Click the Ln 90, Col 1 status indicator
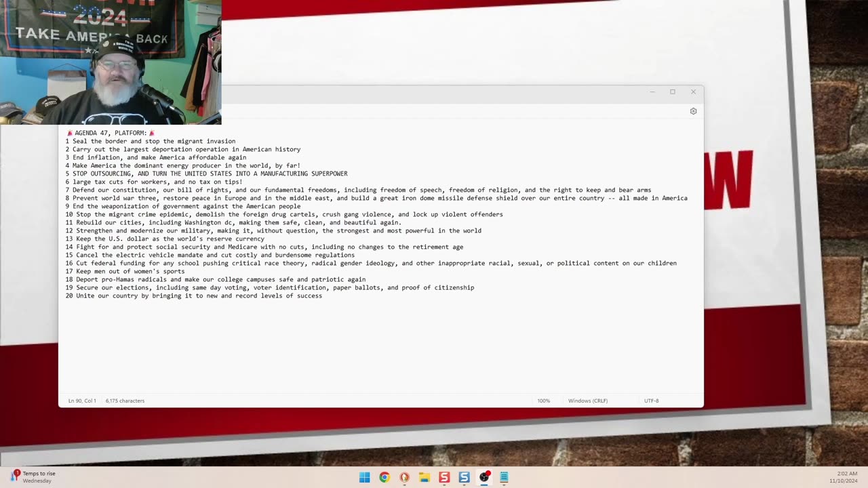Image resolution: width=868 pixels, height=488 pixels. coord(82,401)
